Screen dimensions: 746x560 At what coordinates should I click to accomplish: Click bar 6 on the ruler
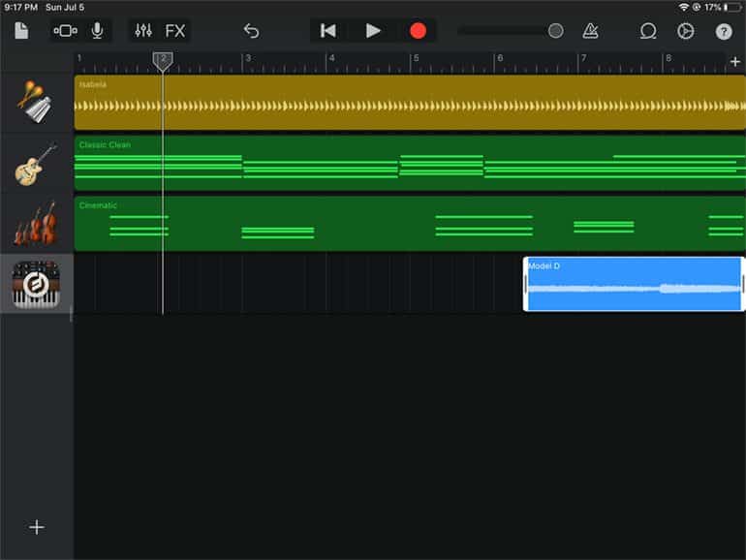click(500, 58)
